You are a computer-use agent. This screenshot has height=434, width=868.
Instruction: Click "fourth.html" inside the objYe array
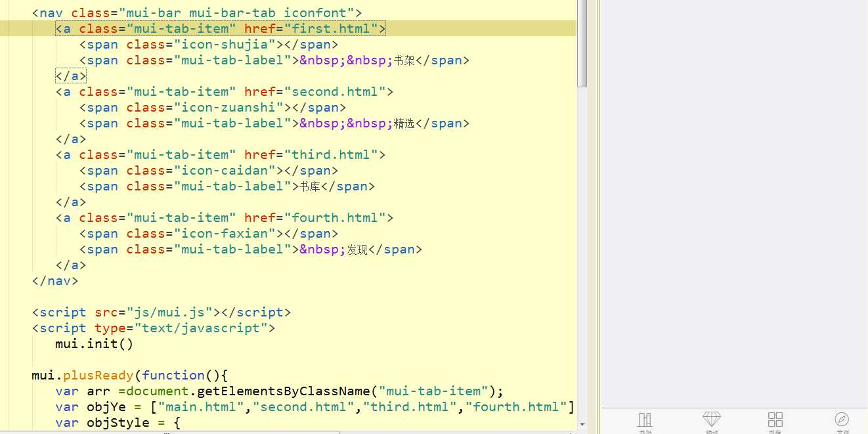516,406
